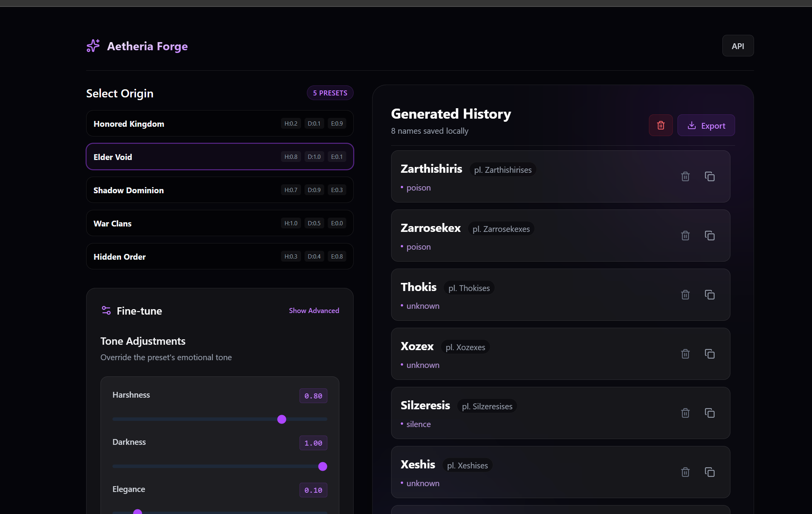Adjust the Darkness slider handle

click(x=323, y=466)
